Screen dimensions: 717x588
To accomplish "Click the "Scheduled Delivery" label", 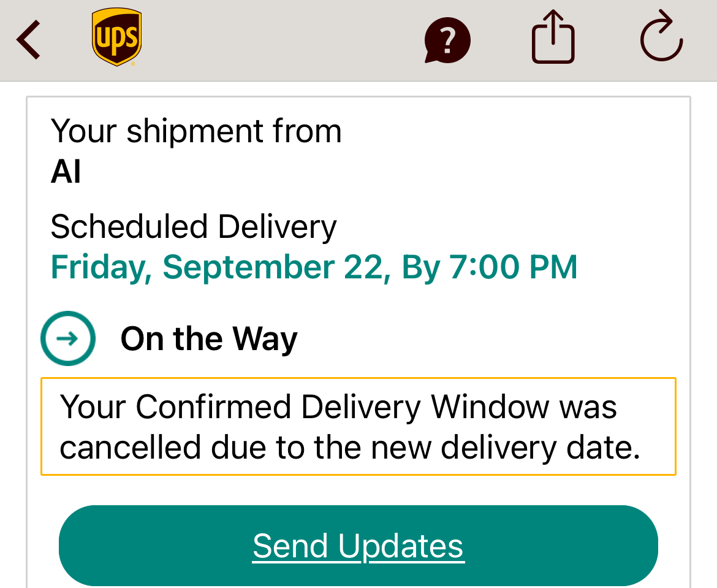I will point(194,226).
